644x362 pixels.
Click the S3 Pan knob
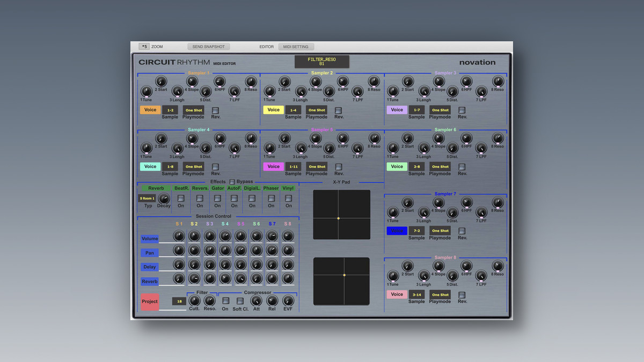point(210,250)
